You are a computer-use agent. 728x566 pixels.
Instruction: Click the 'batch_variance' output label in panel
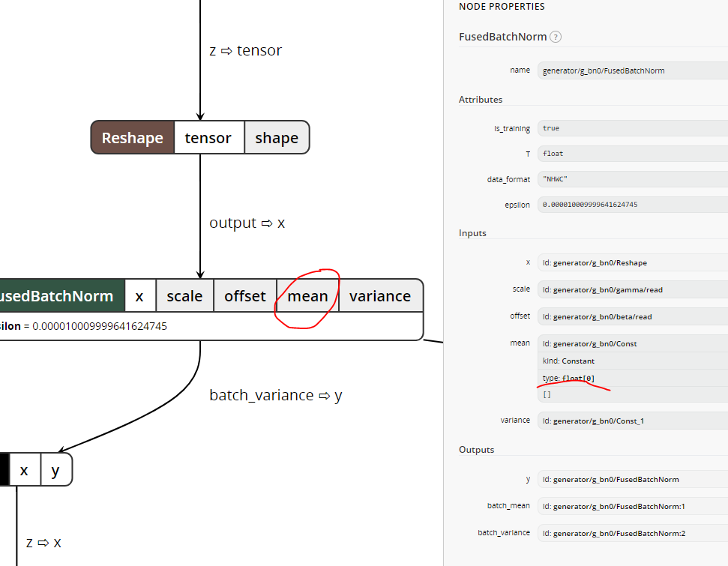pos(504,532)
